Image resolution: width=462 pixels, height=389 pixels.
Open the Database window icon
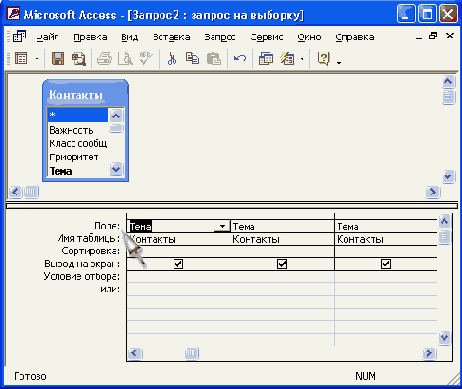266,59
